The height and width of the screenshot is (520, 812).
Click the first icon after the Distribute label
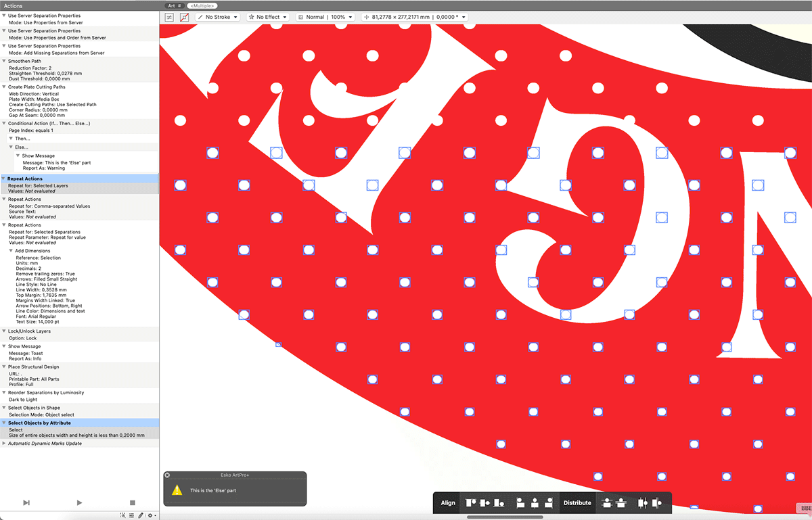point(606,503)
